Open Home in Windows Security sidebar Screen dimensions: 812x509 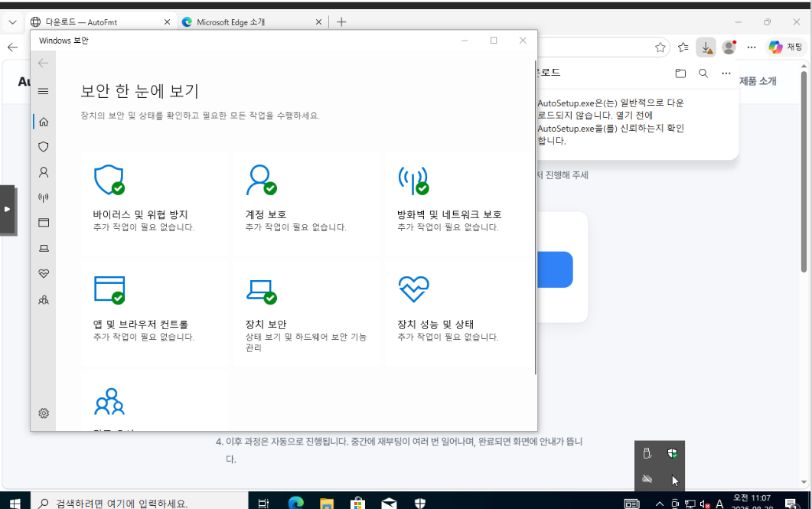coord(44,122)
